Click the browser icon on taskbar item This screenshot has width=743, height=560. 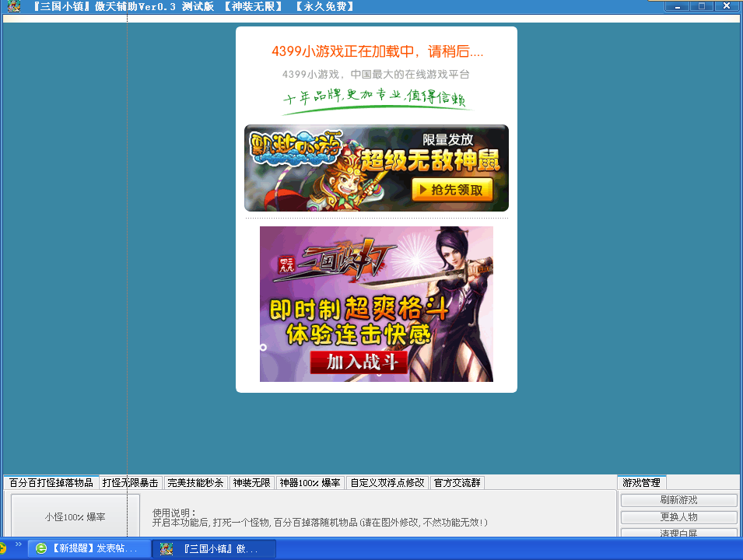(x=41, y=548)
